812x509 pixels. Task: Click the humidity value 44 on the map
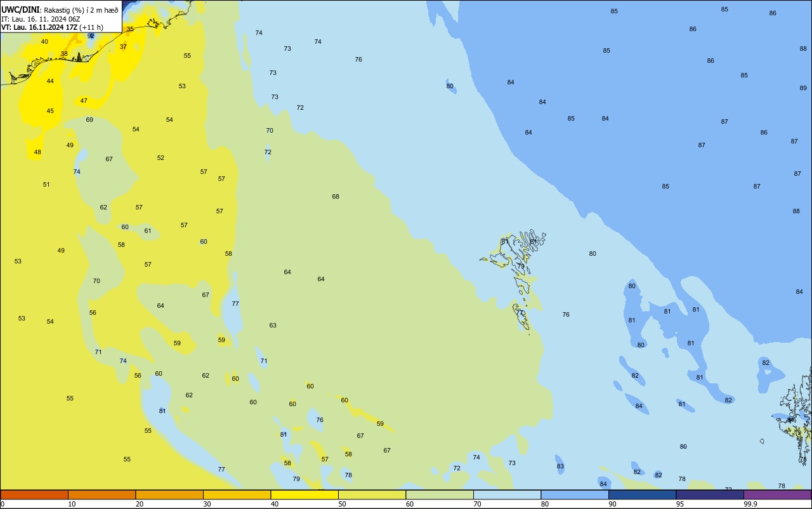click(50, 81)
